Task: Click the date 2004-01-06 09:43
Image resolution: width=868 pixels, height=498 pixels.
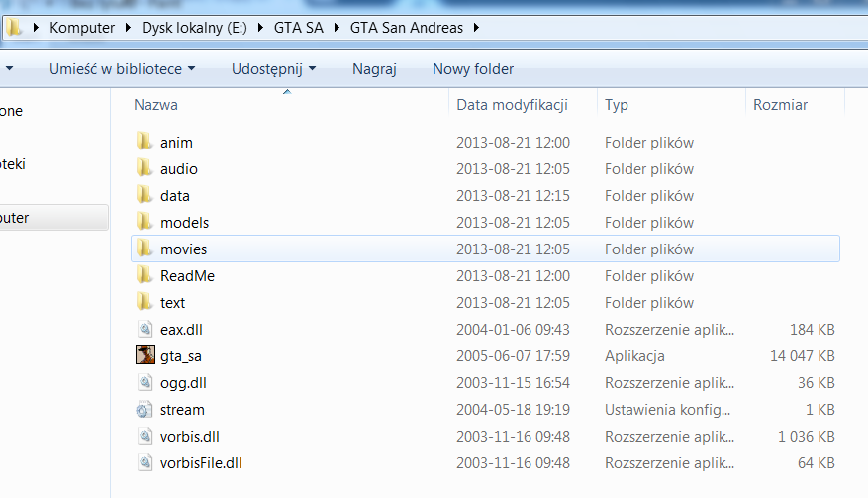Action: pos(513,330)
